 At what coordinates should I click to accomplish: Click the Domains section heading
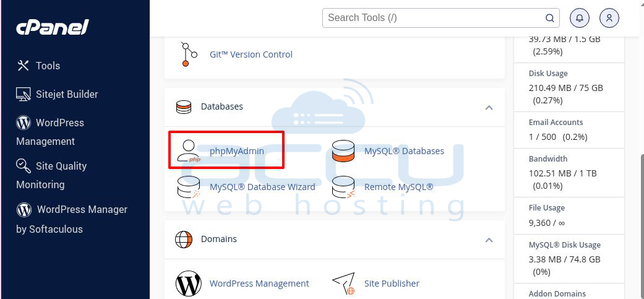(x=219, y=239)
